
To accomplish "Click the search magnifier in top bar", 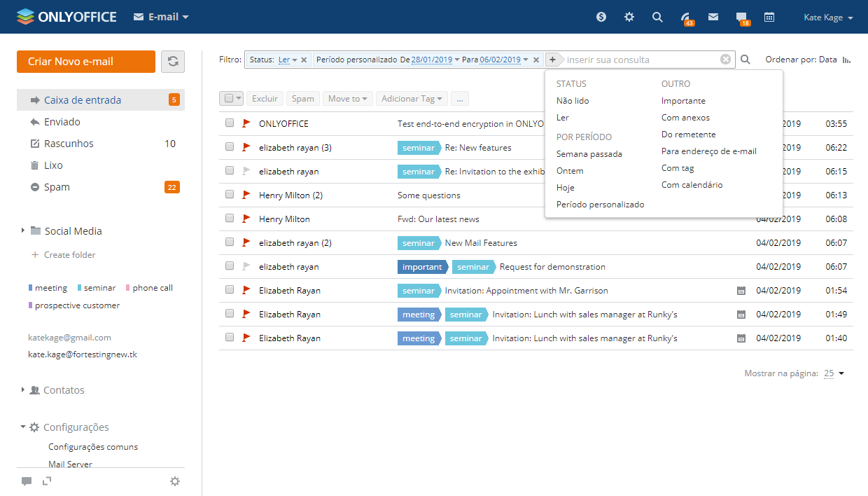I will (x=657, y=18).
